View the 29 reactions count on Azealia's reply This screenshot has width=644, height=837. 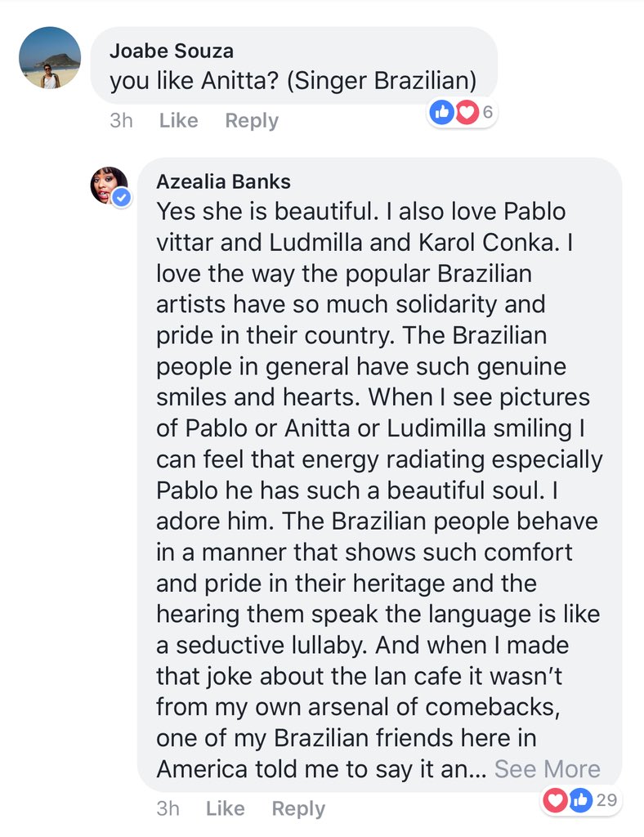coord(606,800)
